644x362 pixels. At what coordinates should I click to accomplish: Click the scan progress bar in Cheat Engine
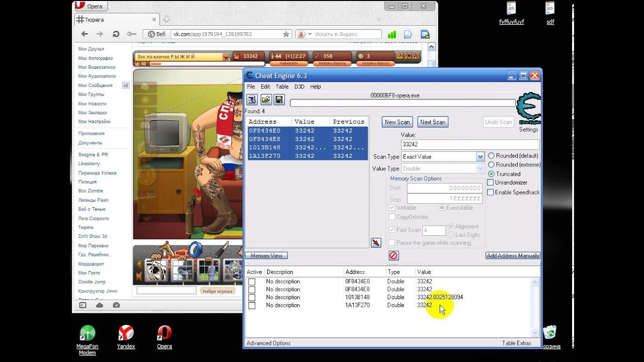[x=403, y=103]
